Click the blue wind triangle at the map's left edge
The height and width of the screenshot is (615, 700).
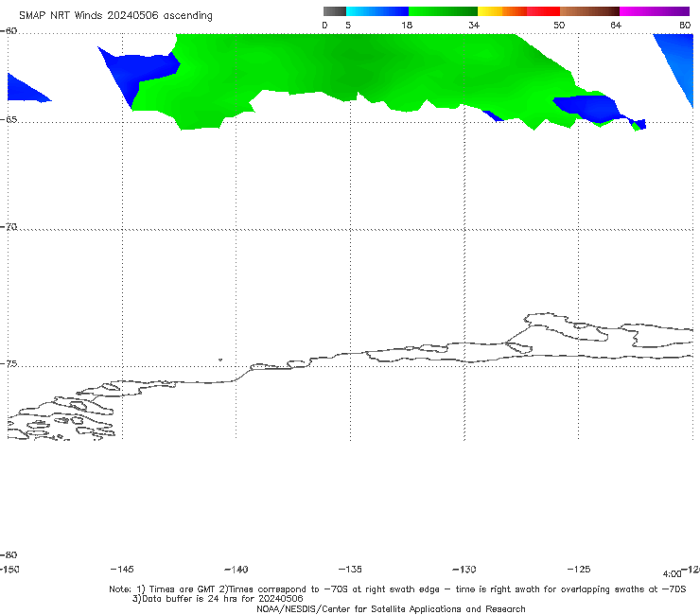click(x=26, y=89)
